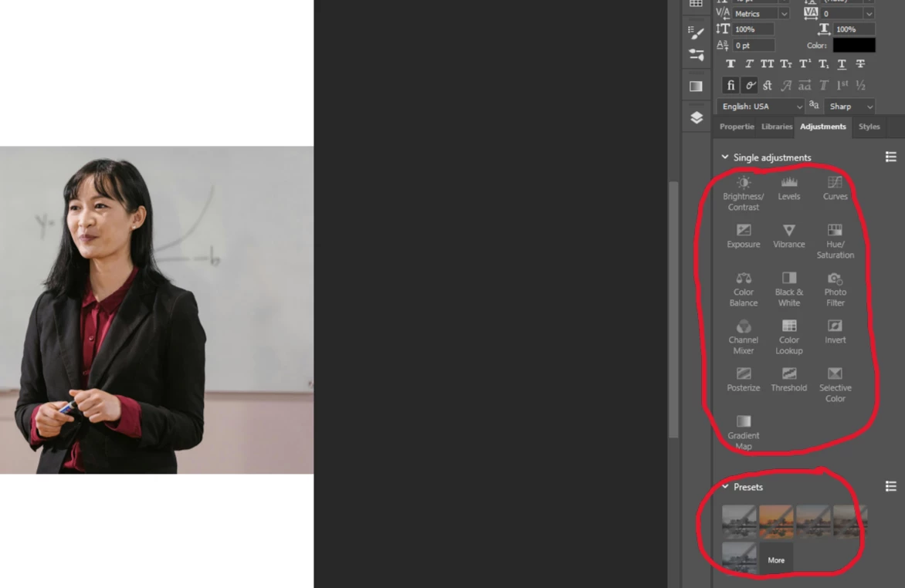Toggle Strikethrough text style

coord(860,64)
